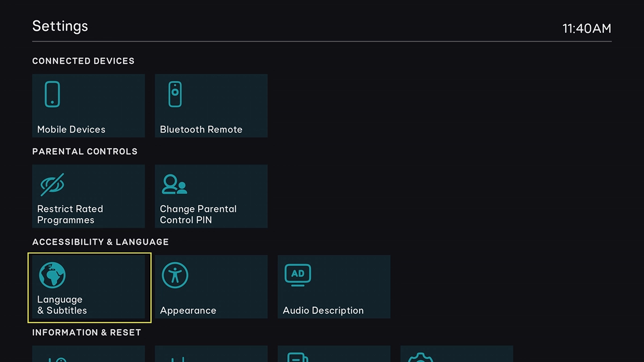Viewport: 644px width, 362px height.
Task: Click the Connected Devices section heading
Action: click(x=83, y=61)
